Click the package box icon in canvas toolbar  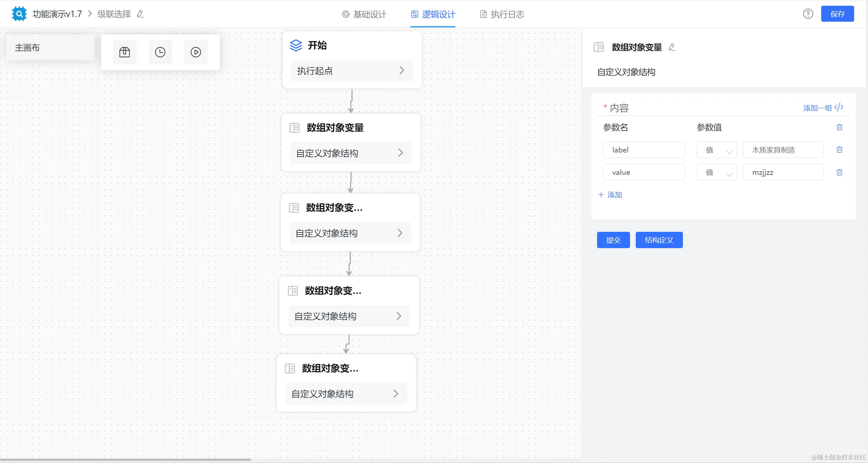[x=124, y=52]
